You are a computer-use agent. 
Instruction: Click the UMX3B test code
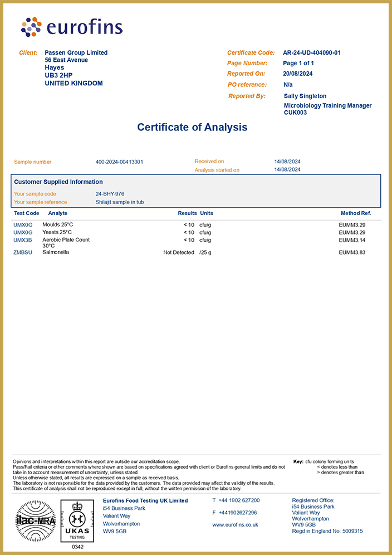(23, 240)
